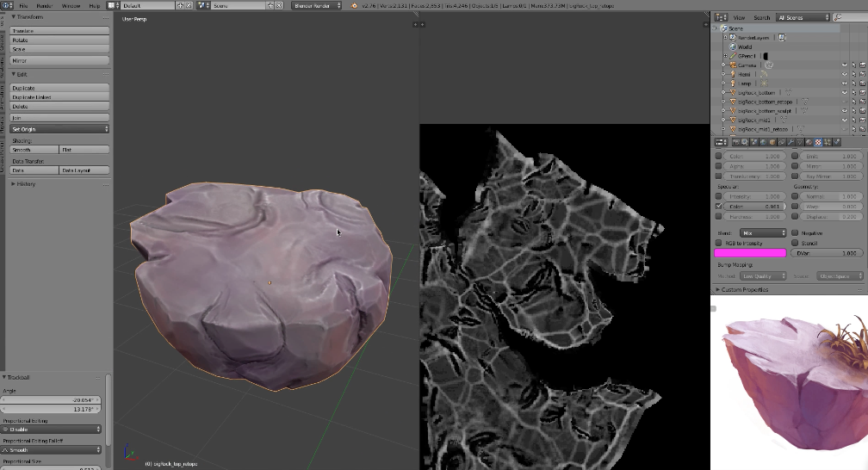This screenshot has height=470, width=868.
Task: Toggle visibility eye for Lamp
Action: click(844, 83)
